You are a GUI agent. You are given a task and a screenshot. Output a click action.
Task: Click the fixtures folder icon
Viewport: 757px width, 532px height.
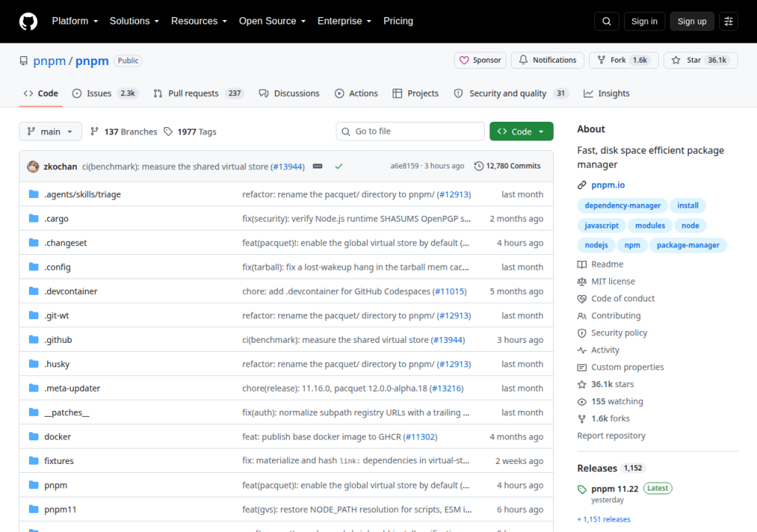click(34, 460)
